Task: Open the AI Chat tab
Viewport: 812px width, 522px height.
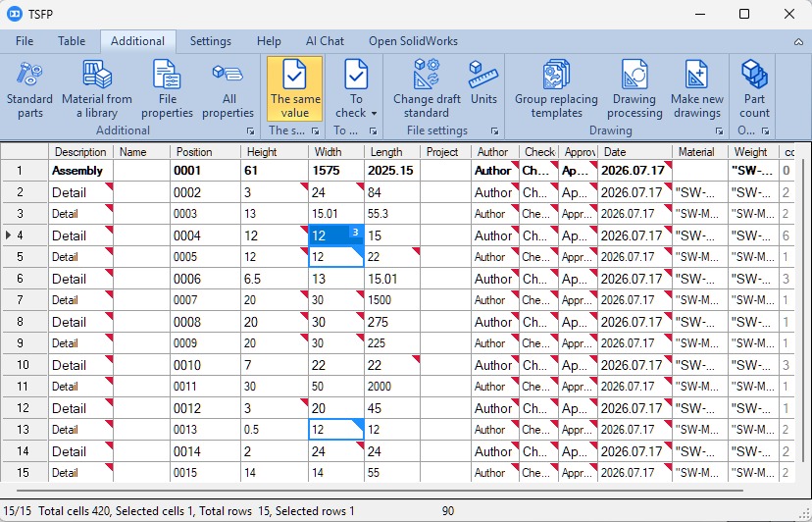Action: click(325, 41)
